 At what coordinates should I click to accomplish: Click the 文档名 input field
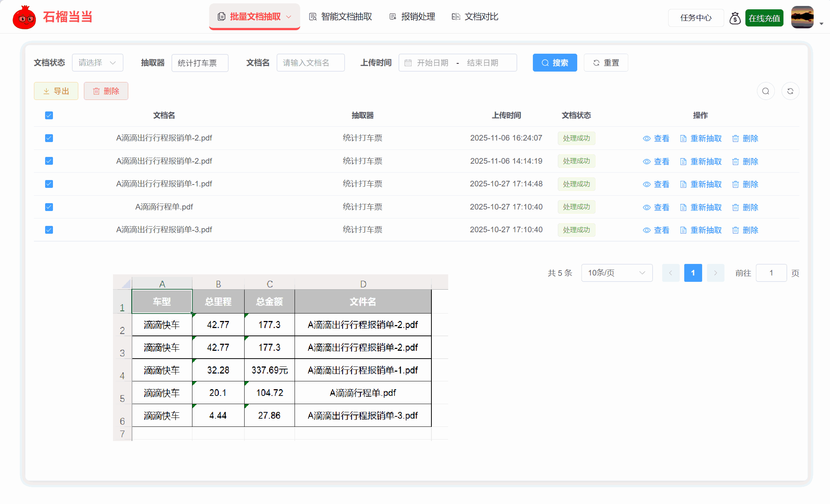(311, 63)
